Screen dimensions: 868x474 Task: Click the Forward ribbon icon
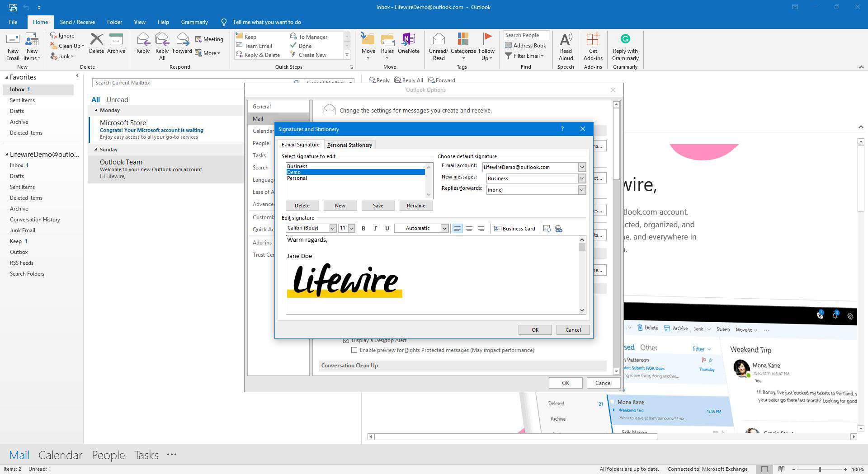(182, 43)
